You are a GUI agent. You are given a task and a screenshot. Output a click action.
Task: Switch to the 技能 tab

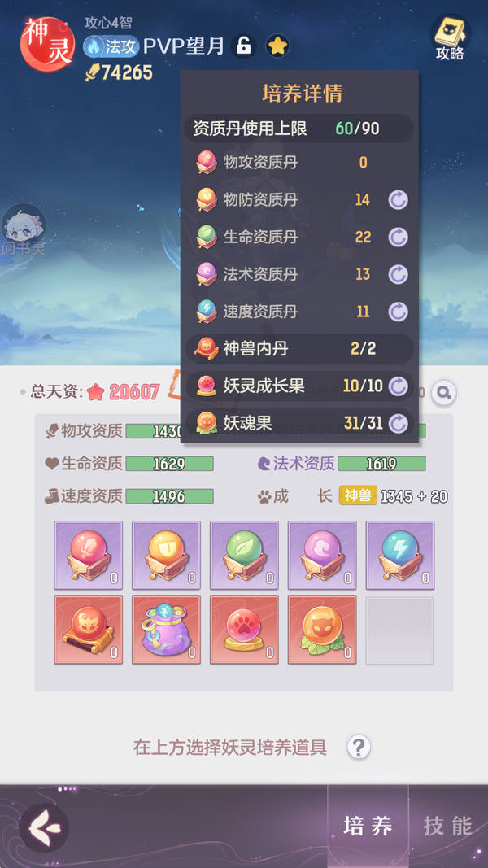[x=448, y=826]
